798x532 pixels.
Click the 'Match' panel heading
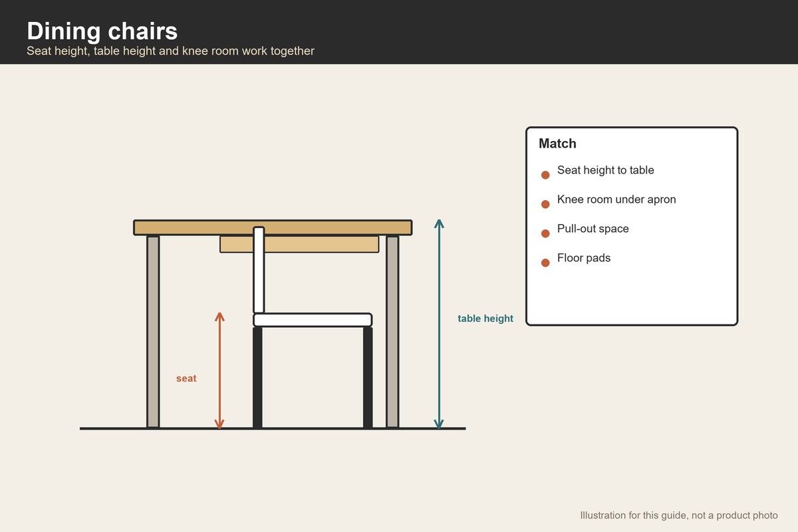(557, 144)
